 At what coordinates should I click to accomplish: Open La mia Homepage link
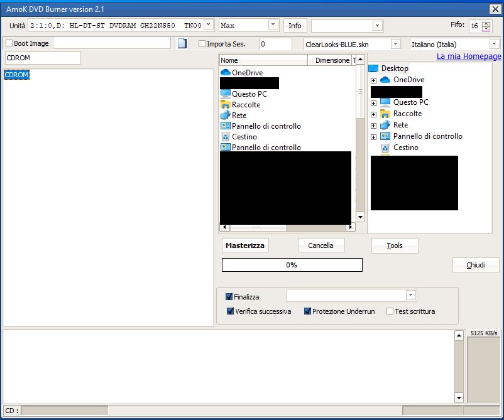pos(469,57)
